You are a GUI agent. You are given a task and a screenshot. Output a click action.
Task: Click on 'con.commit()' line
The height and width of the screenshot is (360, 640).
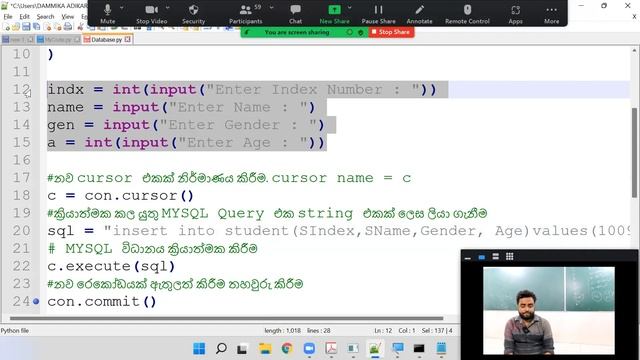tap(102, 302)
